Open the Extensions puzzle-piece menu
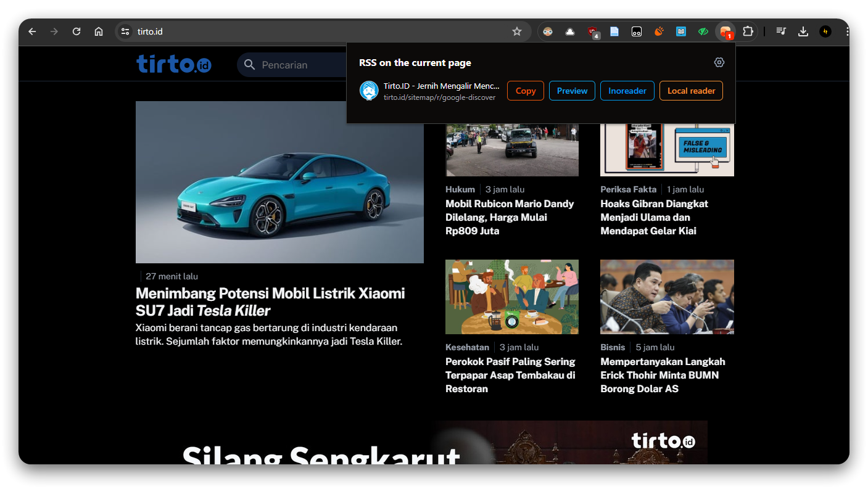This screenshot has width=868, height=489. [x=748, y=31]
